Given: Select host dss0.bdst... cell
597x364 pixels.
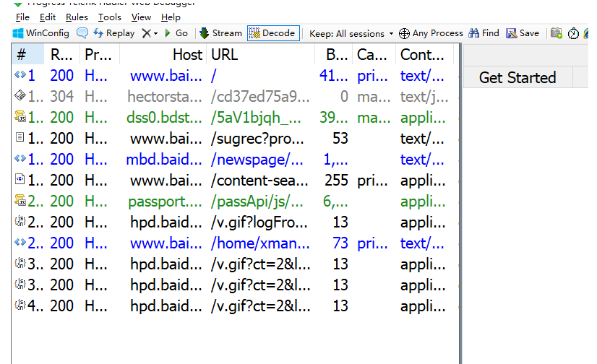Looking at the screenshot, I should pyautogui.click(x=164, y=117).
